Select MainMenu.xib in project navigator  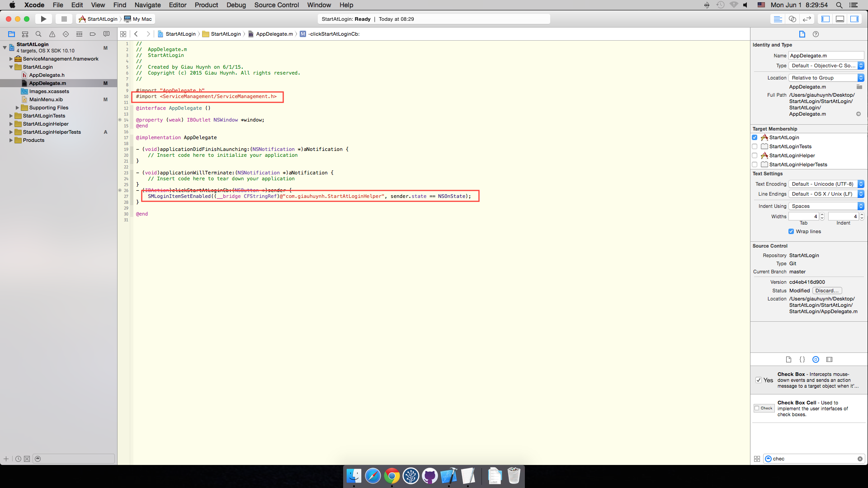(x=46, y=99)
